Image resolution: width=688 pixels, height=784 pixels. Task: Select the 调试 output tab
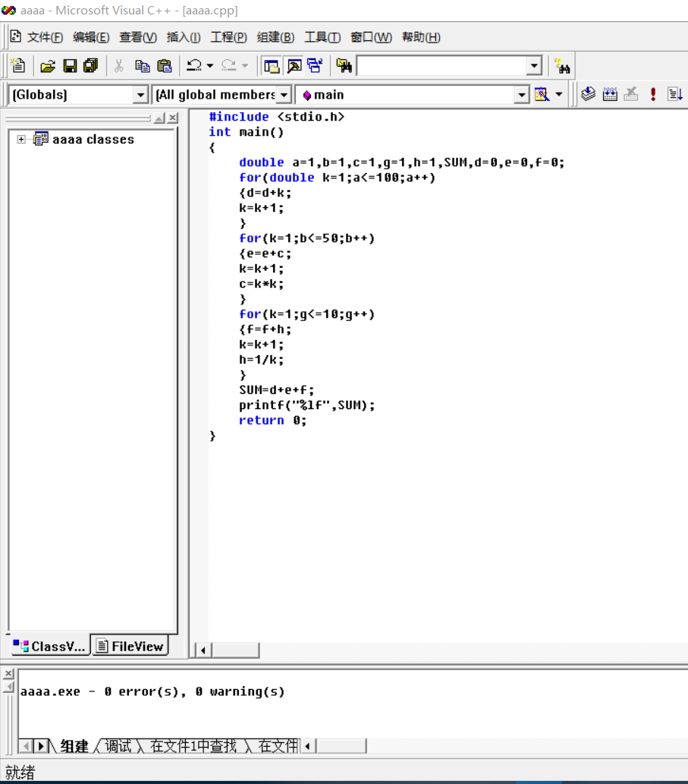(x=118, y=747)
